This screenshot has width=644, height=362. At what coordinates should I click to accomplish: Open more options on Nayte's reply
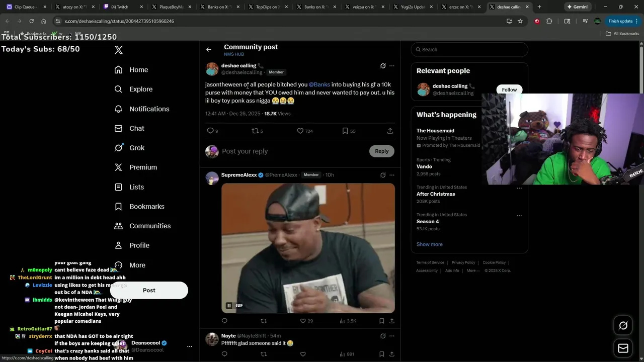pyautogui.click(x=392, y=336)
